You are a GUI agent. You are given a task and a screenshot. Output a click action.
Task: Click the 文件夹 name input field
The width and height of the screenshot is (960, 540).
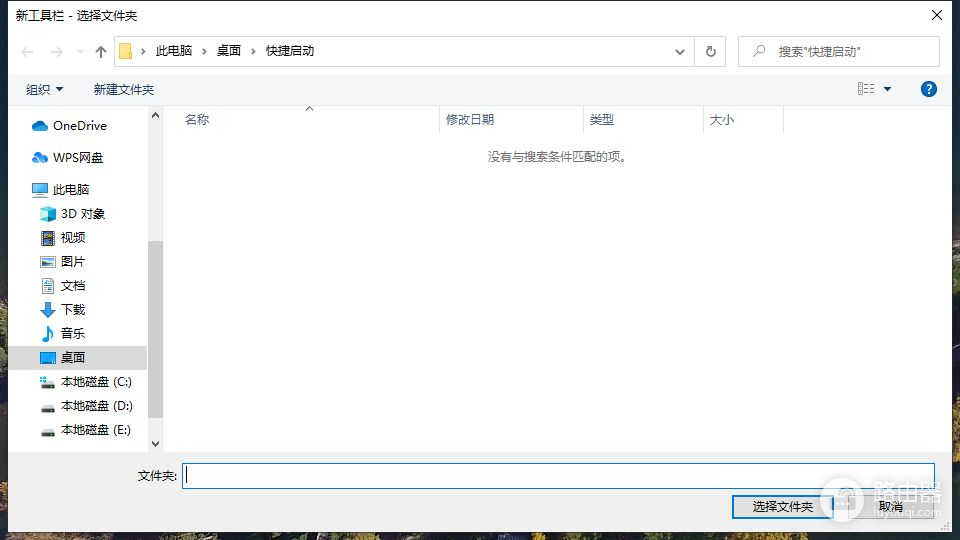[x=558, y=476]
